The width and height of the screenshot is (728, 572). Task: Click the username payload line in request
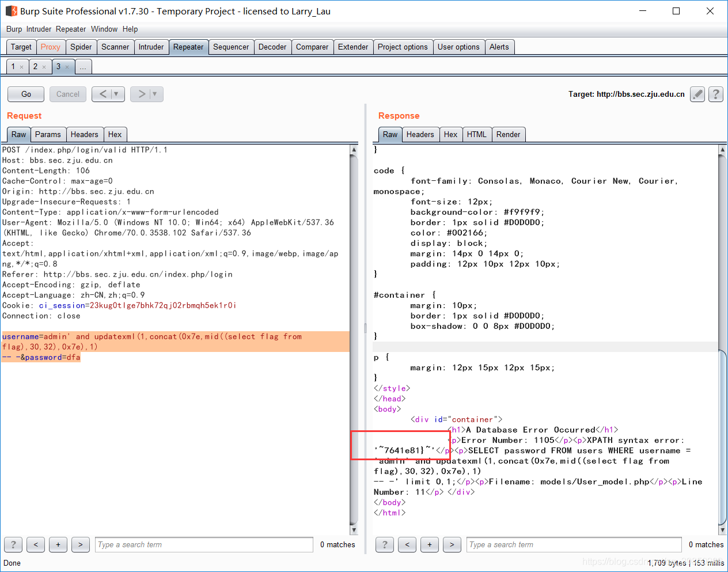(x=152, y=336)
